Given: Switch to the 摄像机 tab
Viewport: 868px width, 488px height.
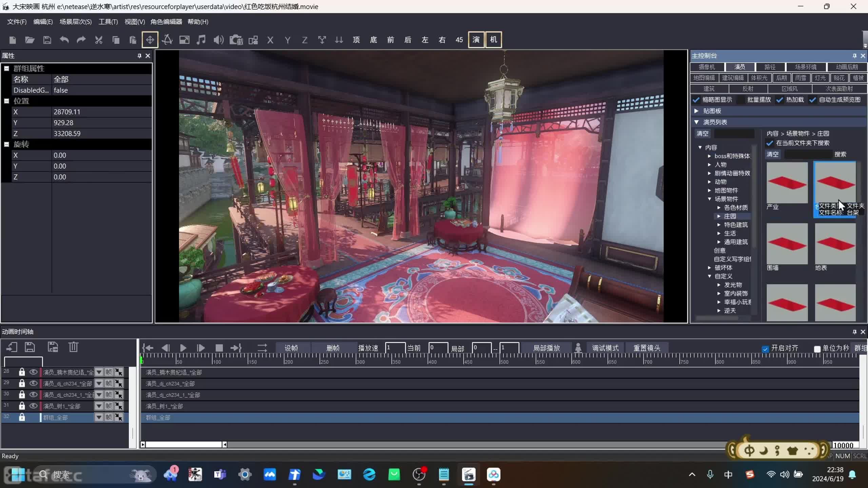Looking at the screenshot, I should point(707,67).
